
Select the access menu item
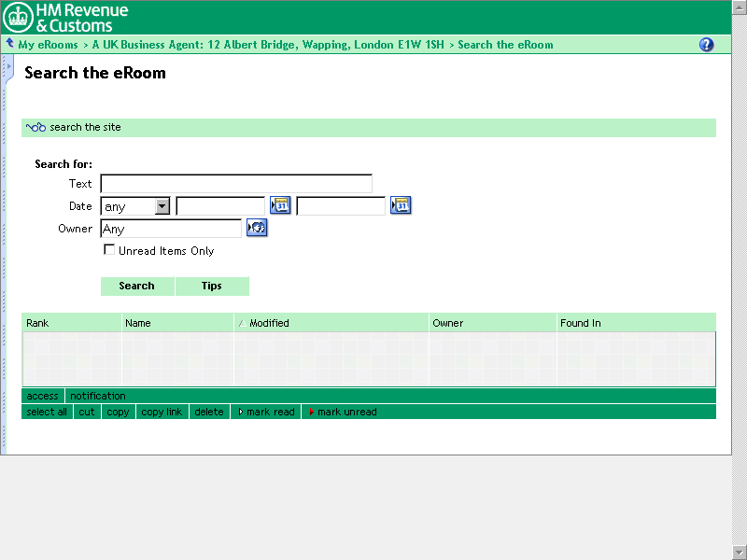pos(42,396)
